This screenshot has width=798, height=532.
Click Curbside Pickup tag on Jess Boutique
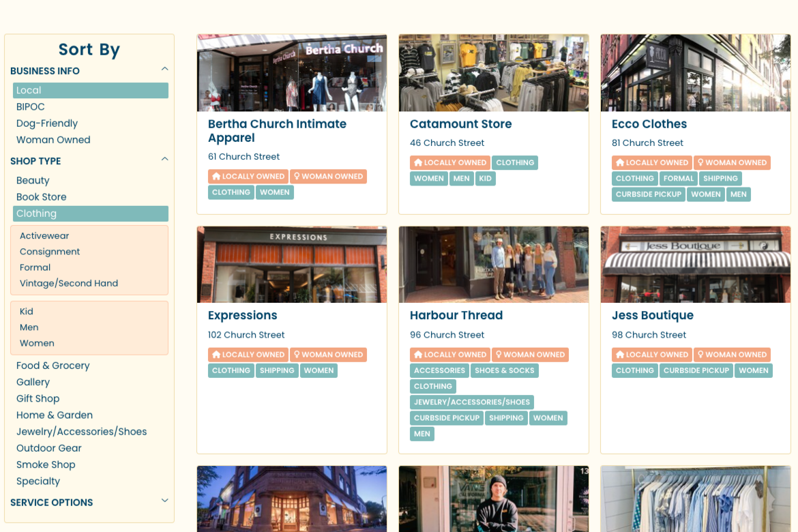(x=696, y=370)
